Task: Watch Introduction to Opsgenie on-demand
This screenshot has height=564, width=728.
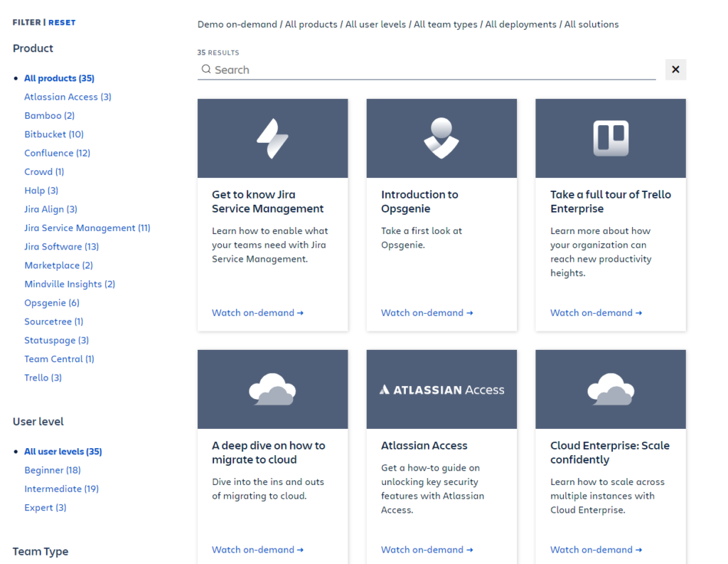Action: coord(427,312)
